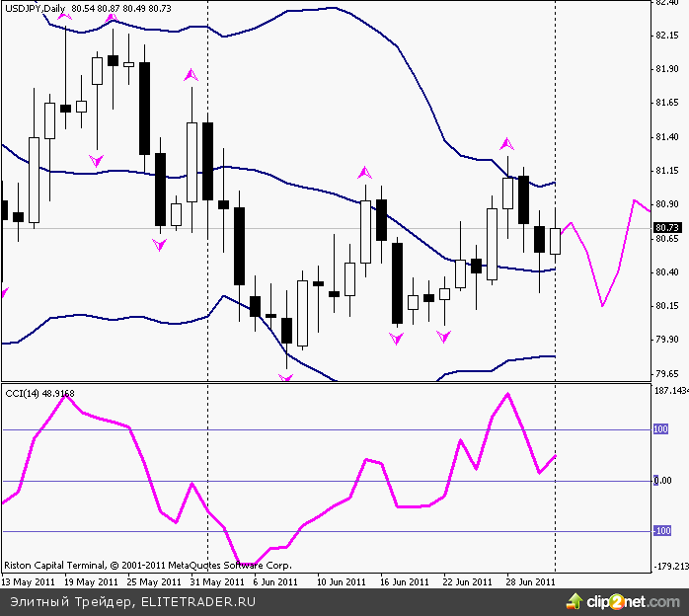
Task: Click the down fractal arrow at the early June low
Action: (x=287, y=376)
